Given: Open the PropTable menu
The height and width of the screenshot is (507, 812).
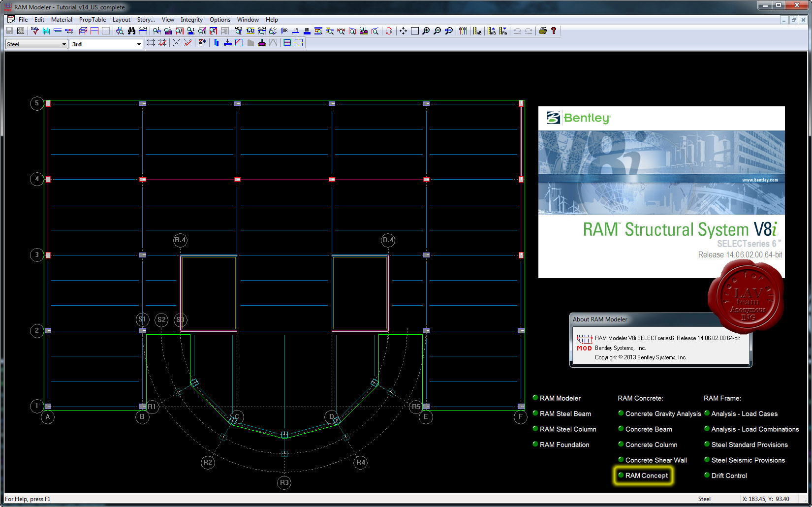Looking at the screenshot, I should pos(93,20).
